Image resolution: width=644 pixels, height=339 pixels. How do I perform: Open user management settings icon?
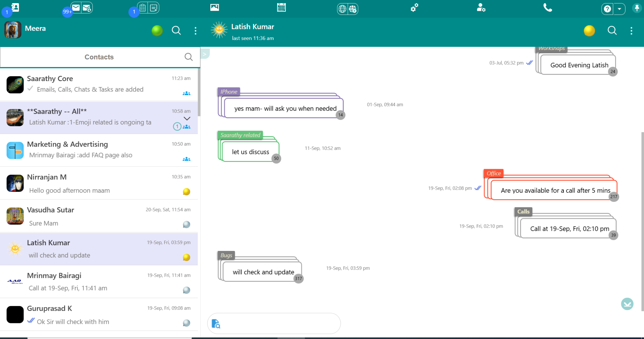[x=481, y=8]
